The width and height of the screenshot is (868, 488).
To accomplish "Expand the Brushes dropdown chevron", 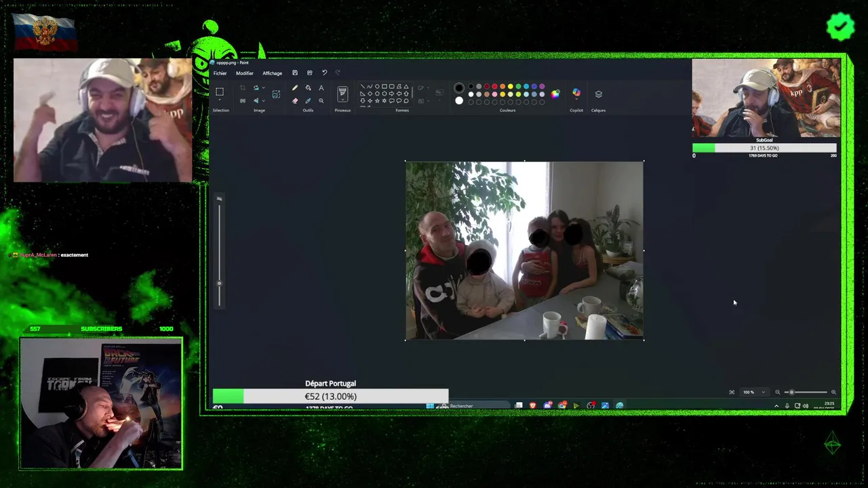I will (x=342, y=100).
